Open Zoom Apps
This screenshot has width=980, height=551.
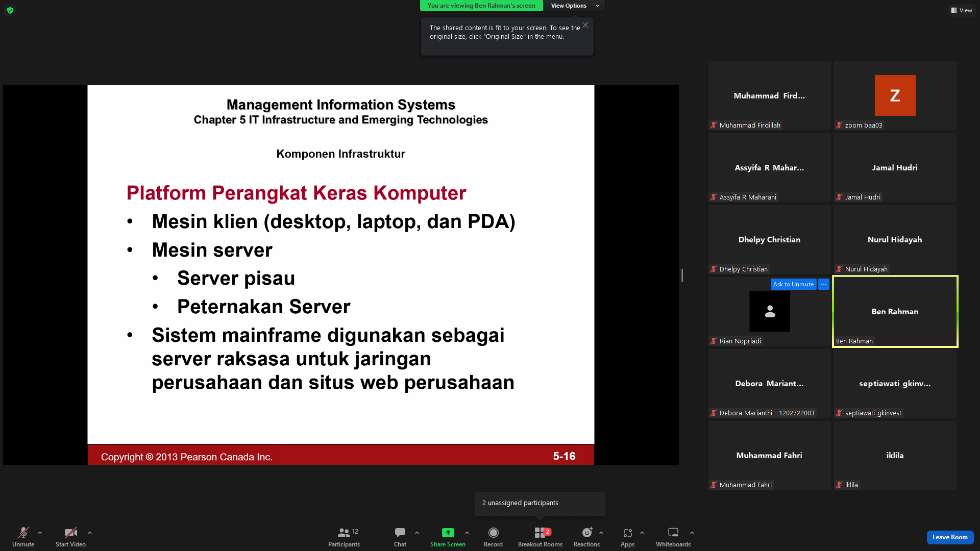coord(627,537)
